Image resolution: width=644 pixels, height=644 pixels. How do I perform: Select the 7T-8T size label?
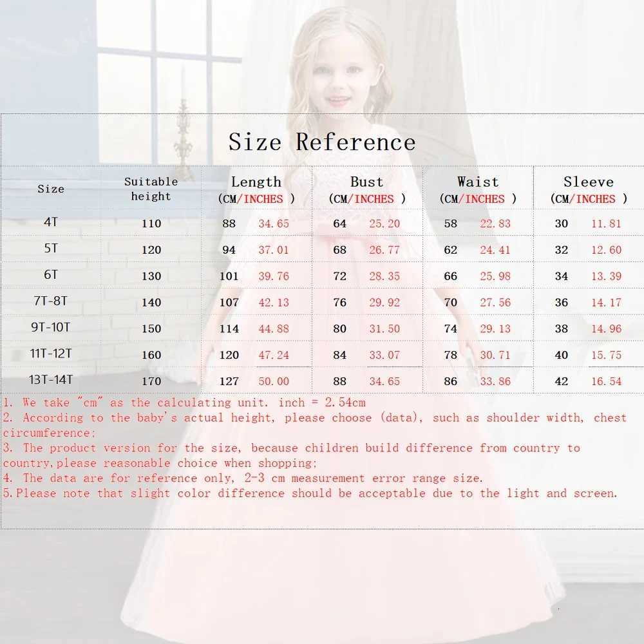coord(51,301)
